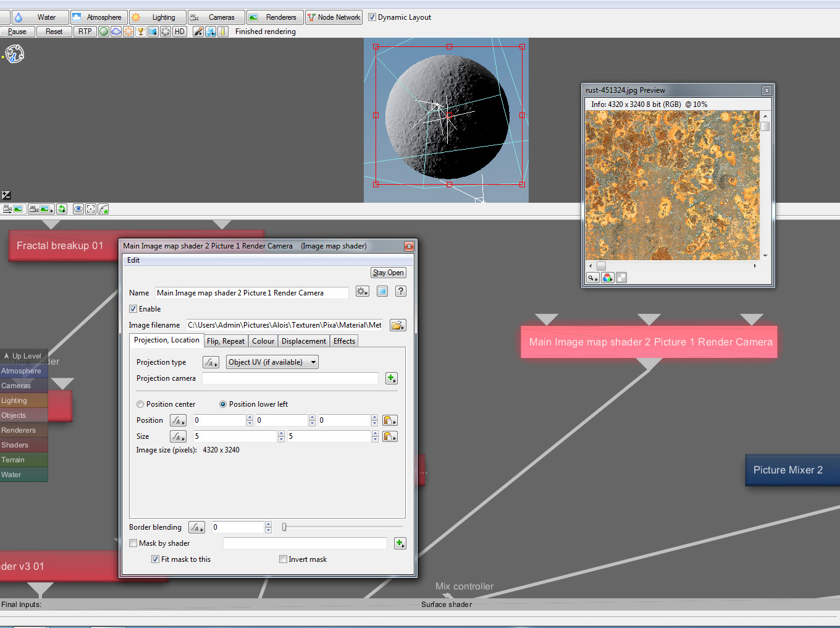Open the Size clipboard paste menu

coord(390,436)
